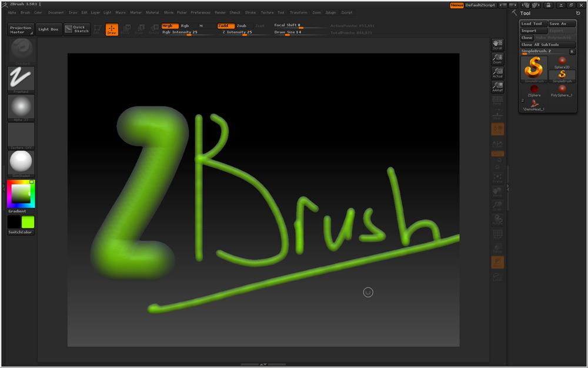Open the Texture Off selector
Image resolution: width=588 pixels, height=368 pixels.
pos(21,136)
